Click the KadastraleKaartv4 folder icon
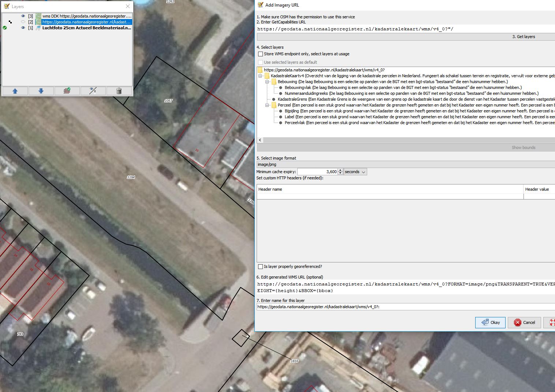The image size is (555, 392). click(267, 76)
